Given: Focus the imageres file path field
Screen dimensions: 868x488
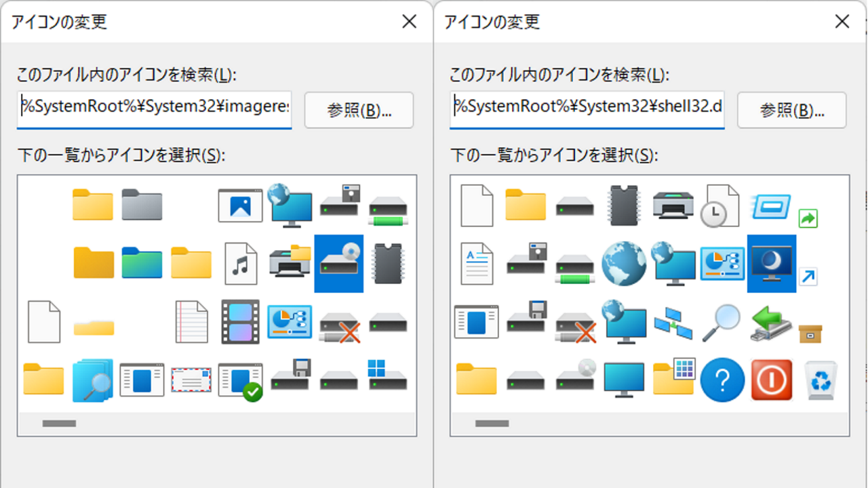Looking at the screenshot, I should (155, 109).
